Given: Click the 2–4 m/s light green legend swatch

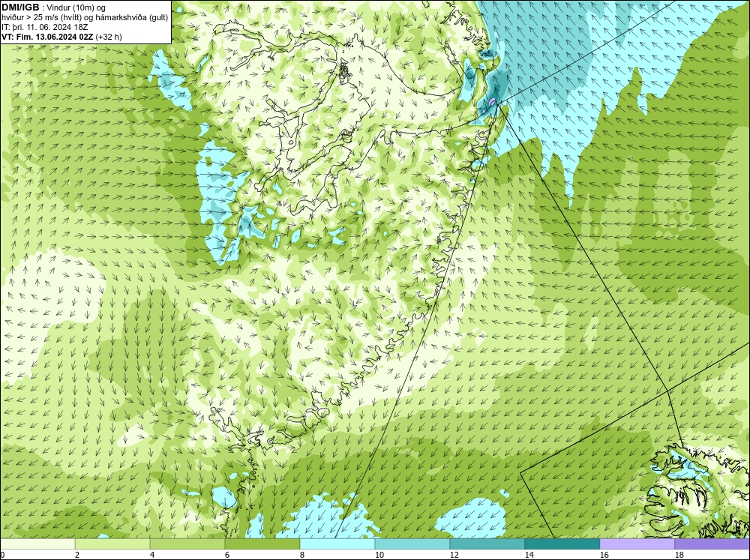Looking at the screenshot, I should [112, 544].
